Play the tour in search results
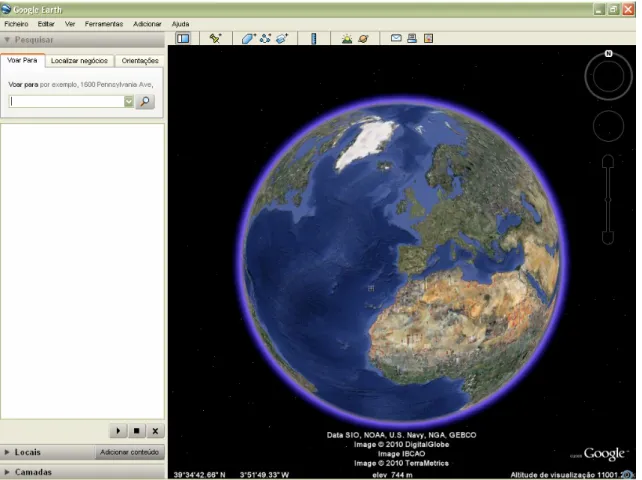Viewport: 642px width, 480px height. (x=118, y=431)
